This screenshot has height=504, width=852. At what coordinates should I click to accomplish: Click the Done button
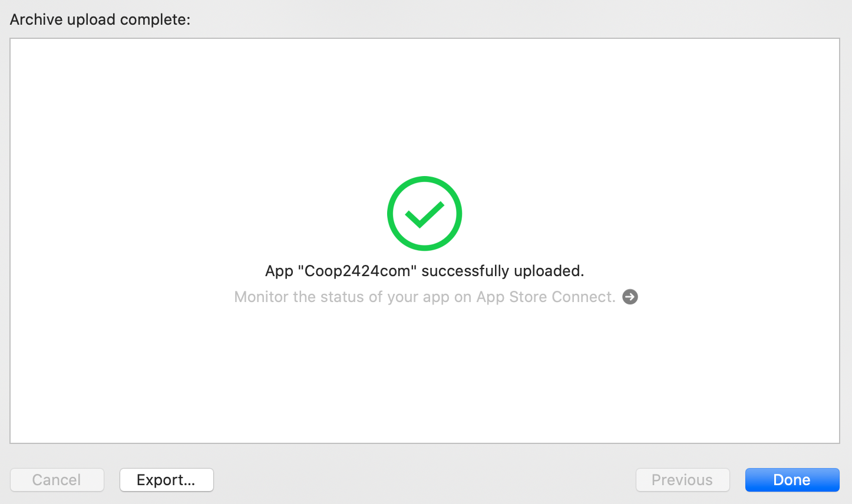click(x=792, y=480)
